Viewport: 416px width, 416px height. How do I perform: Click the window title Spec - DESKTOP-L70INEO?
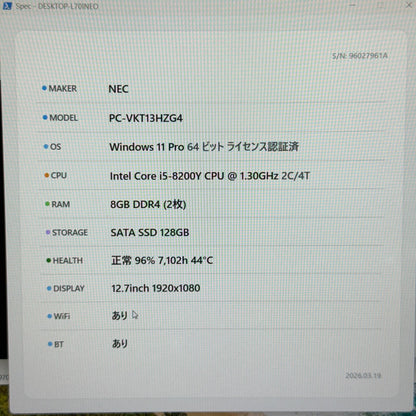tap(57, 6)
